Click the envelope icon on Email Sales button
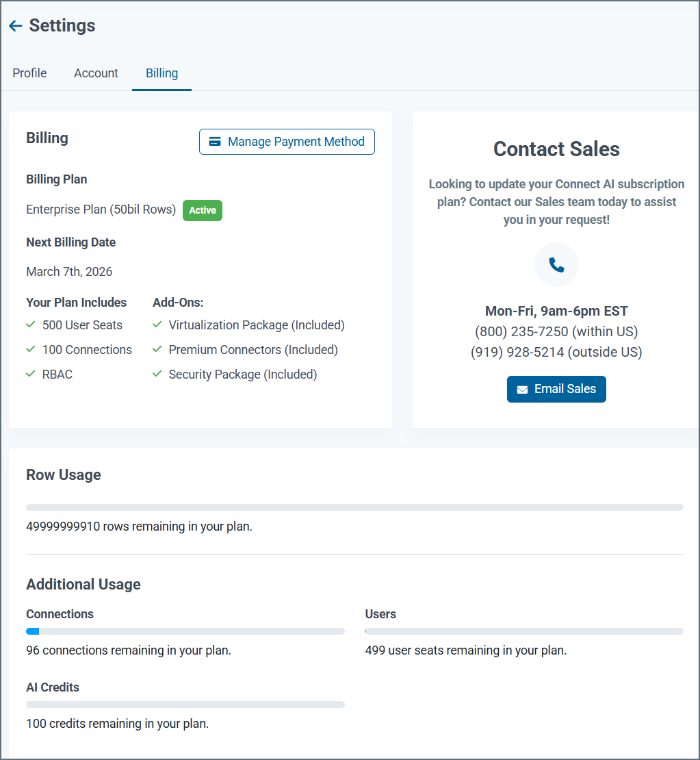This screenshot has width=700, height=760. coord(523,389)
